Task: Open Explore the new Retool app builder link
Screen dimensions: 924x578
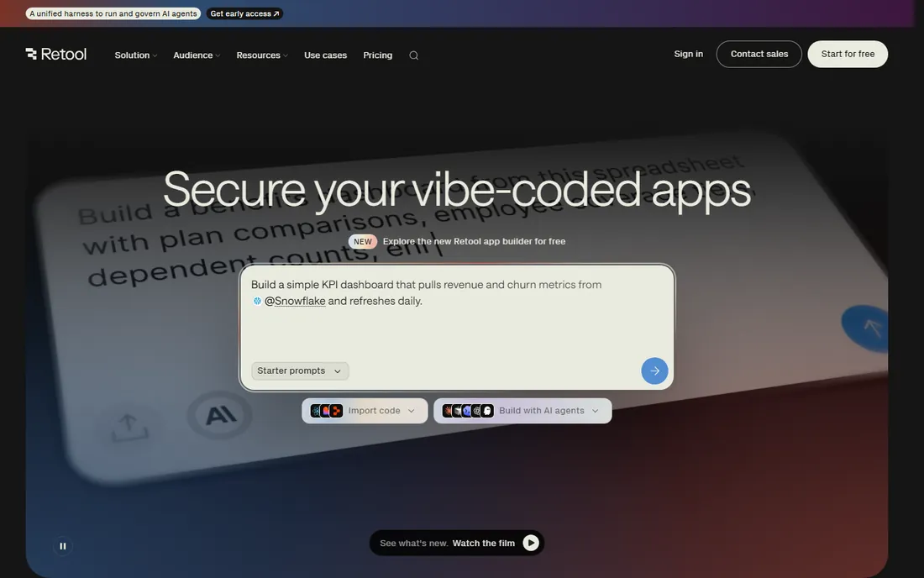Action: click(474, 242)
